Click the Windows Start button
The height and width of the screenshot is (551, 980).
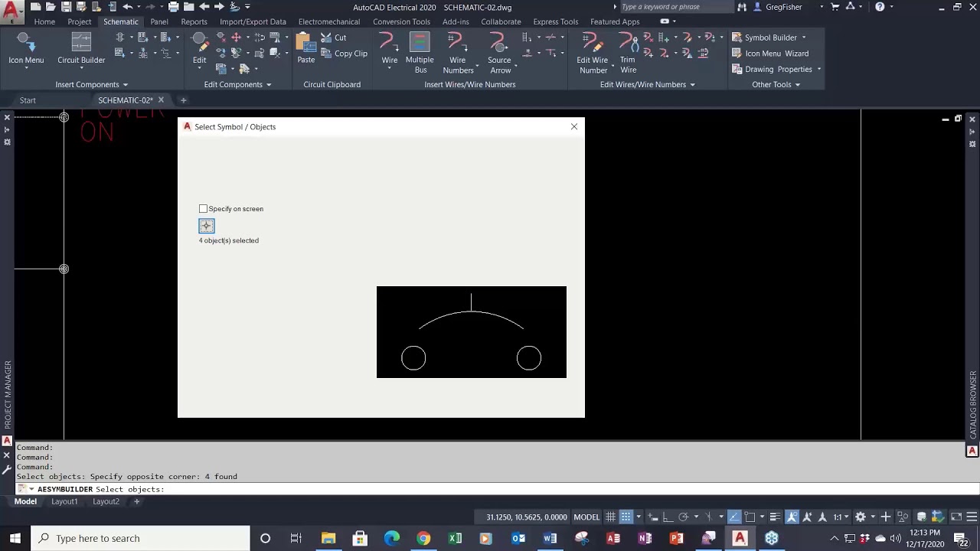tap(15, 539)
